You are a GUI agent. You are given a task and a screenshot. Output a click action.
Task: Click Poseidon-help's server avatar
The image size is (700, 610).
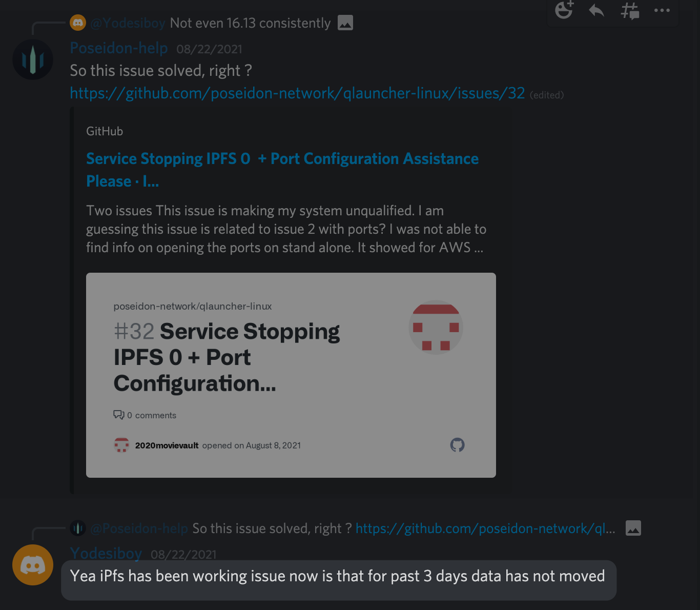tap(33, 59)
